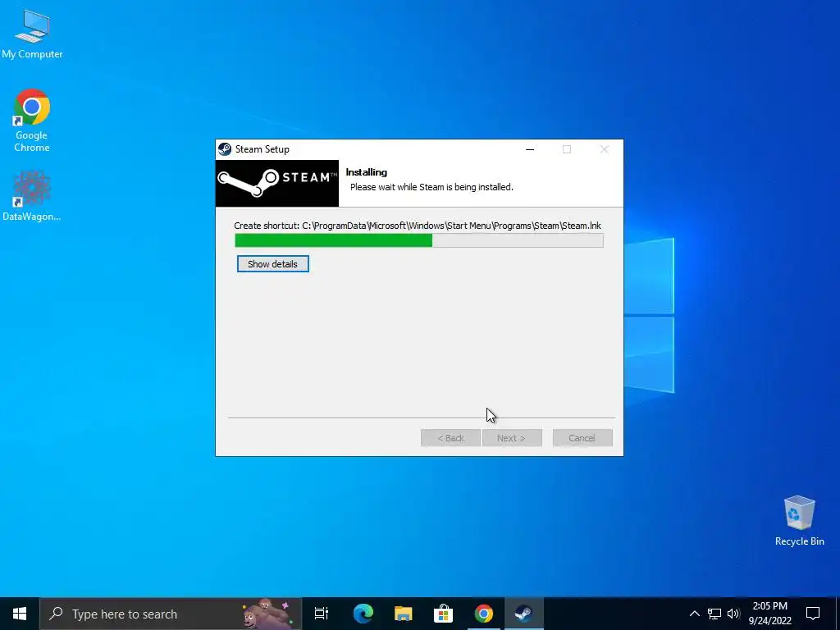Image resolution: width=840 pixels, height=630 pixels.
Task: Select the DataWagon desktop shortcut
Action: pos(32,196)
